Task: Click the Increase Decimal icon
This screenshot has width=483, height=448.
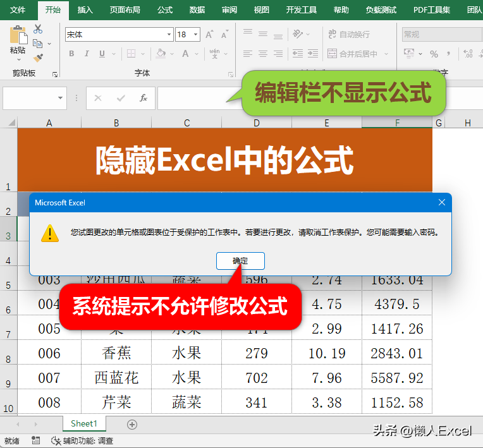Action: point(468,54)
